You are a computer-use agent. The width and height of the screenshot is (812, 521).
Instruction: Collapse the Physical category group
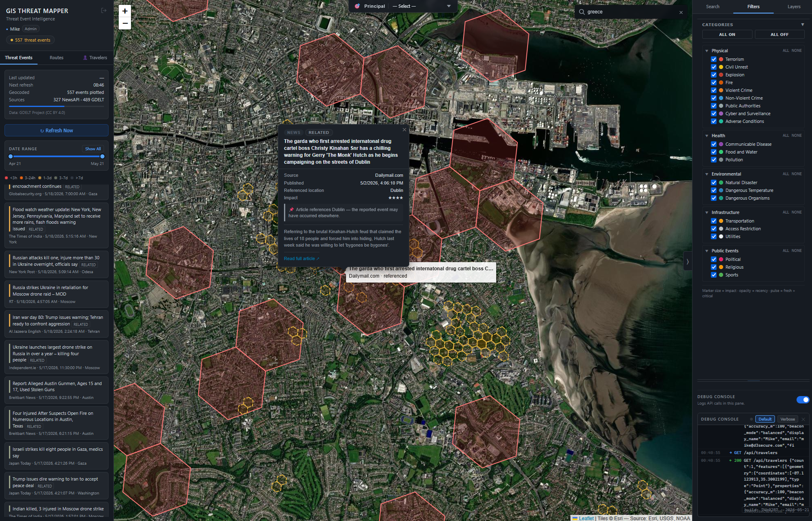tap(707, 51)
